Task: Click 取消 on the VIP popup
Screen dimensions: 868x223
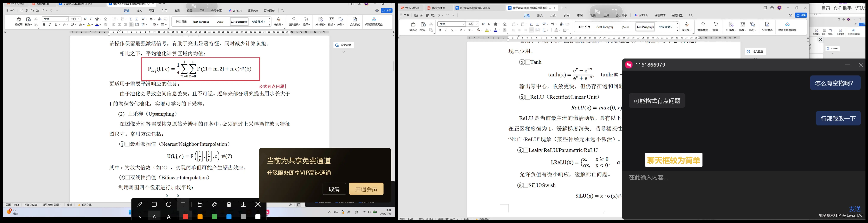Action: click(x=334, y=189)
